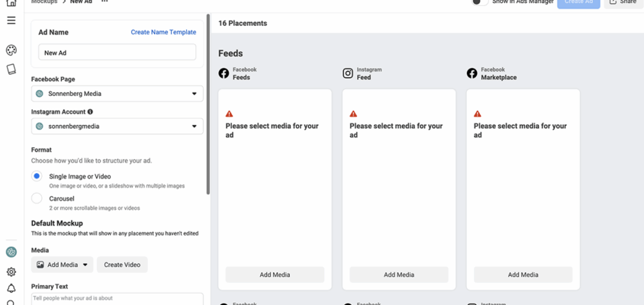Click the Sonnenberg Media avatar in sidebar

(11, 252)
